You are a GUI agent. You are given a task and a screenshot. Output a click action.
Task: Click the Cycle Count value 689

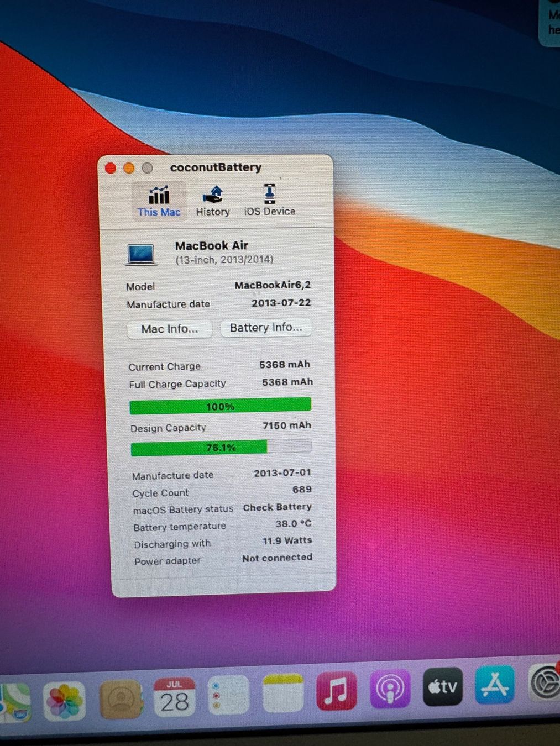302,490
